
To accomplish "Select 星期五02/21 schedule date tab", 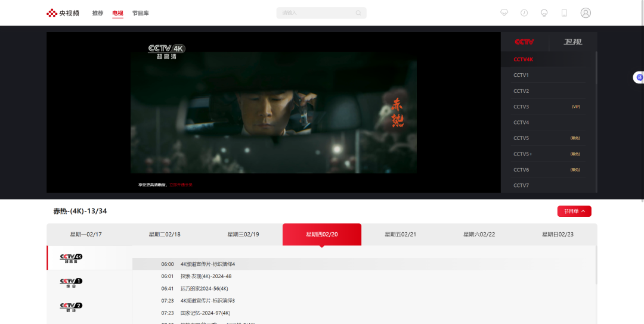I will (400, 235).
